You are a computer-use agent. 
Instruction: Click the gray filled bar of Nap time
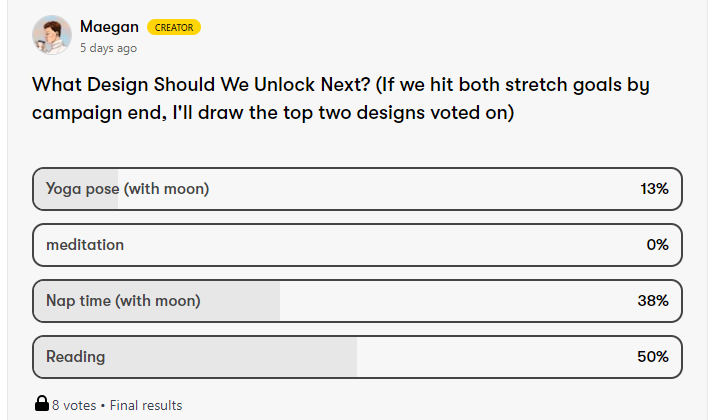click(x=240, y=301)
